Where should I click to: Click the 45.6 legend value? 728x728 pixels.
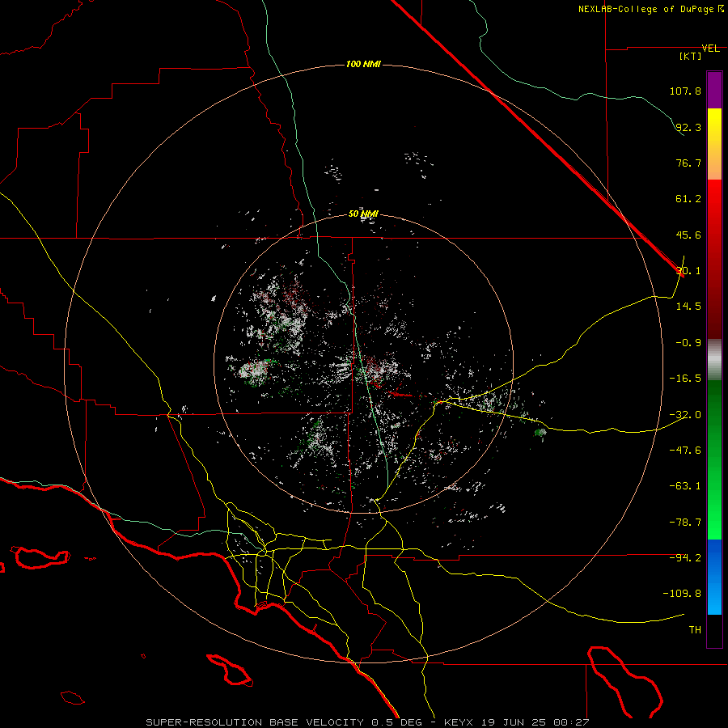[688, 235]
